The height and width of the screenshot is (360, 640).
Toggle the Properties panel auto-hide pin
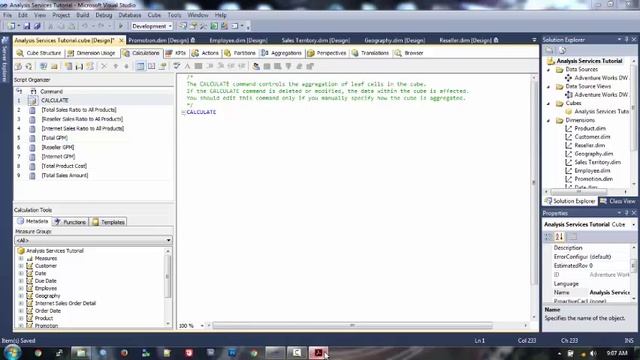point(627,213)
